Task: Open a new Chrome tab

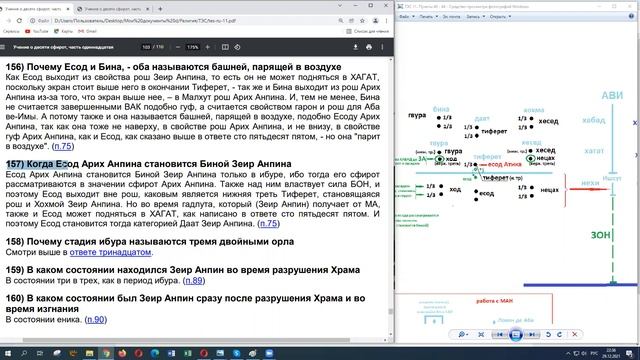Action: click(160, 9)
